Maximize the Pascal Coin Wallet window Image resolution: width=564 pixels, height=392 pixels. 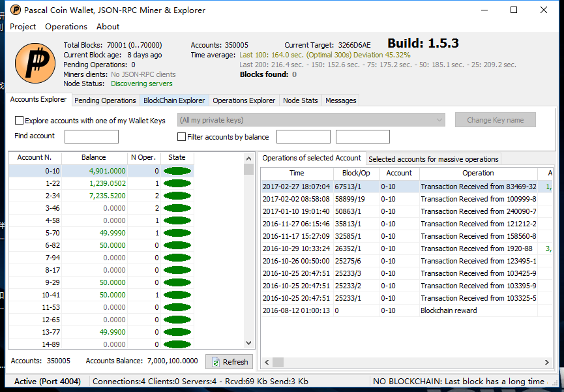[514, 10]
